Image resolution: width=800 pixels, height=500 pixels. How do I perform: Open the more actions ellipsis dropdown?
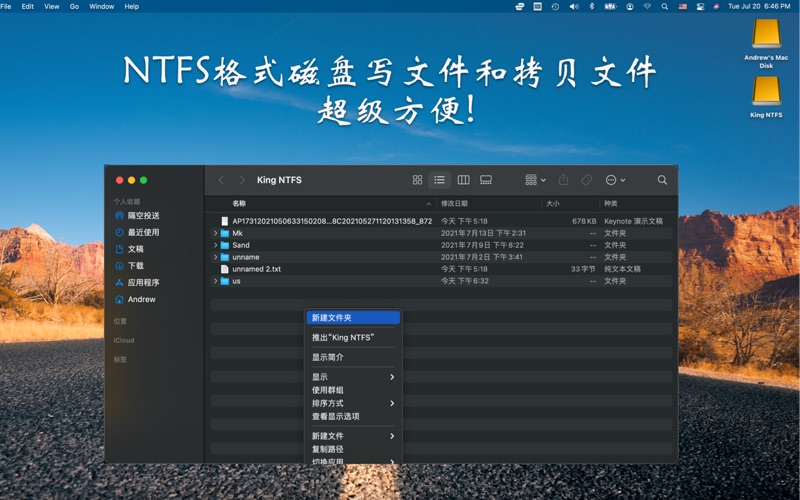coord(615,180)
